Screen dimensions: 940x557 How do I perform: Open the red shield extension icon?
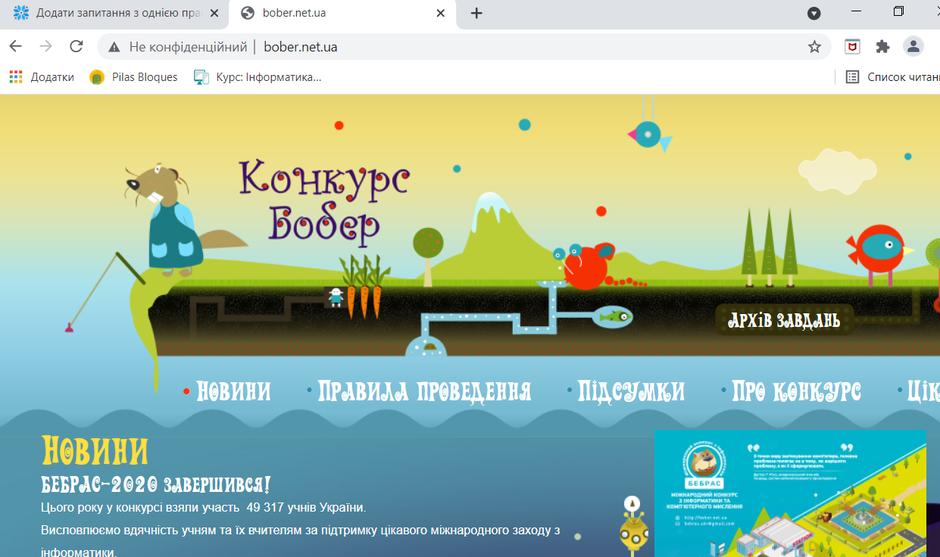852,47
